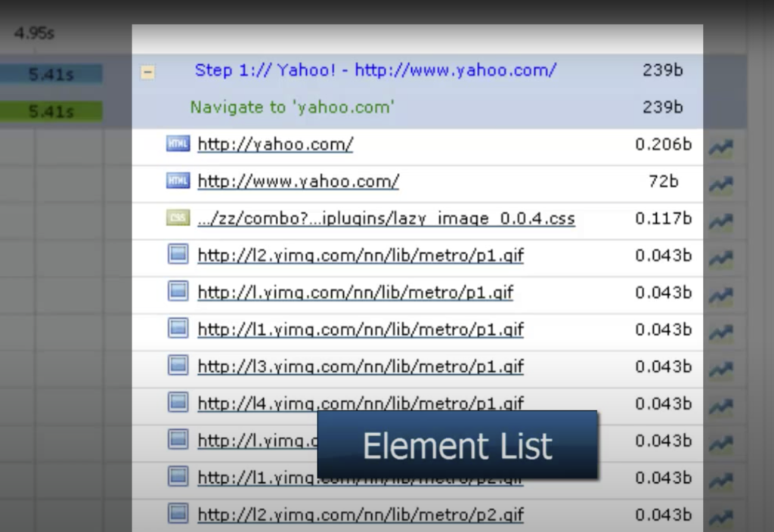Click the image icon beside l2.yimg.com p2.gif
Viewport: 774px width, 532px height.
(x=178, y=513)
